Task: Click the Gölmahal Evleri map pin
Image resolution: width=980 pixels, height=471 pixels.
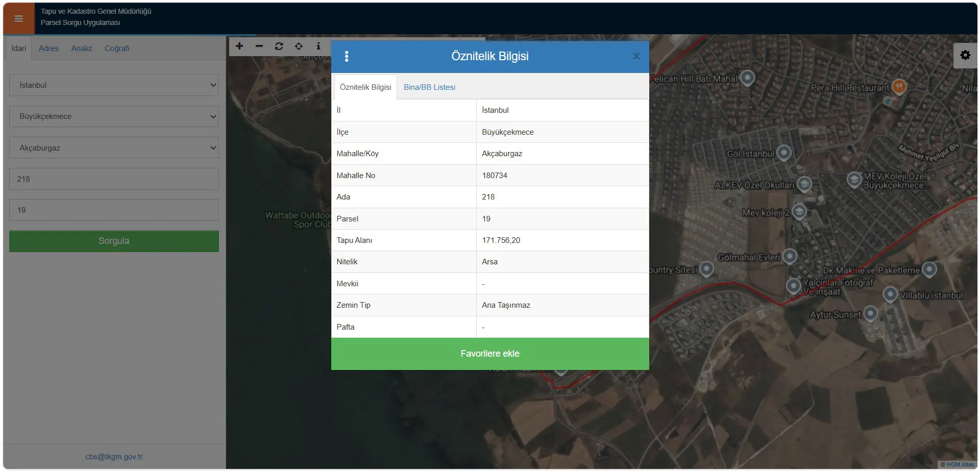Action: tap(790, 256)
